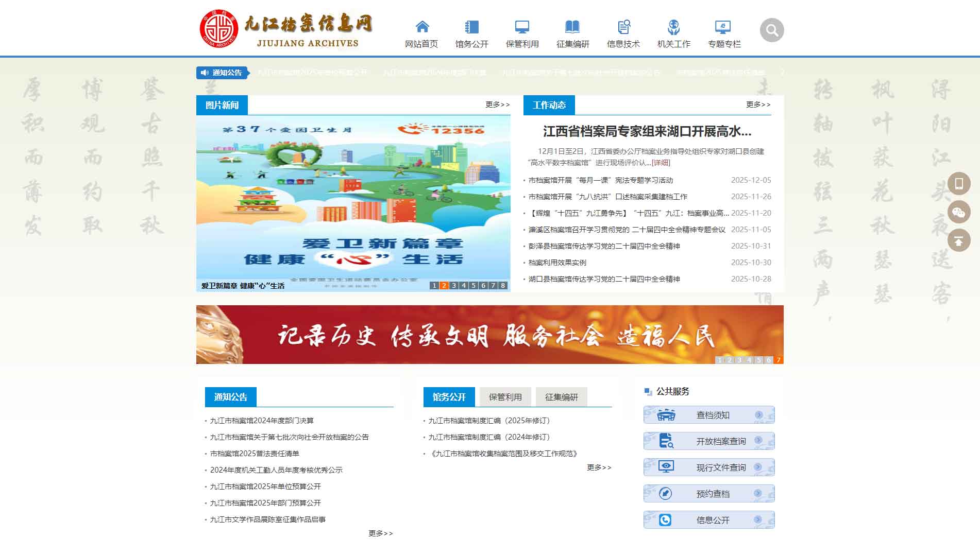
Task: Click the 信息公开 phone icon
Action: (665, 520)
